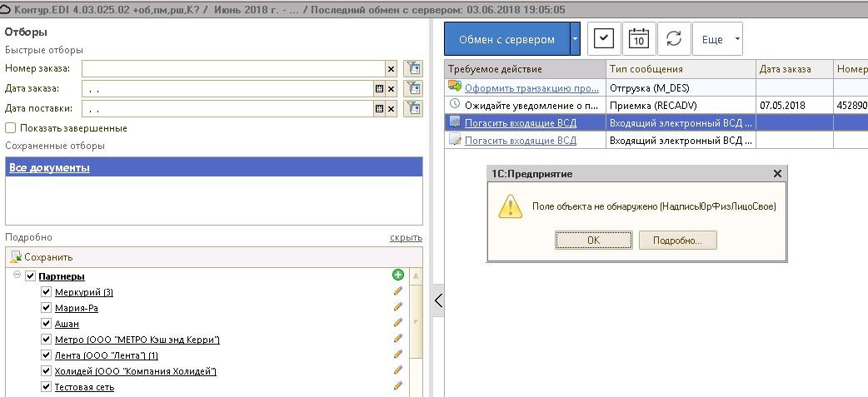Toggle Показать завершенные checkbox
Viewport: 868px width, 397px height.
[x=10, y=128]
